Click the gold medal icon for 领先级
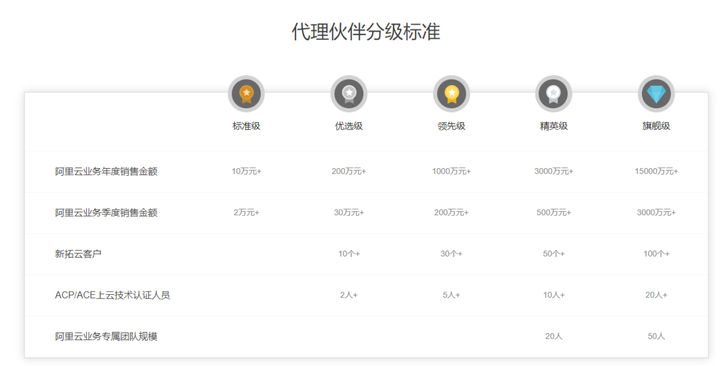 coord(451,94)
